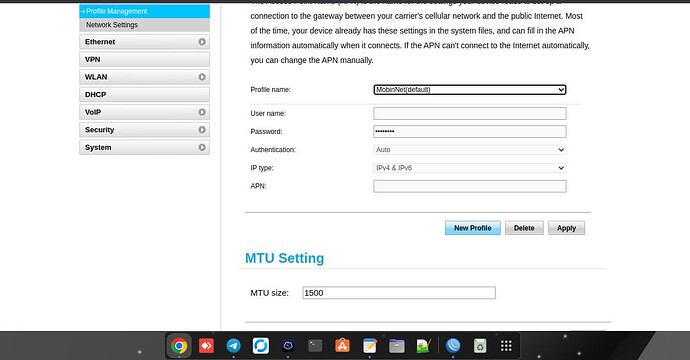Click the MTU Setting heading
This screenshot has height=360, width=690.
click(x=284, y=258)
